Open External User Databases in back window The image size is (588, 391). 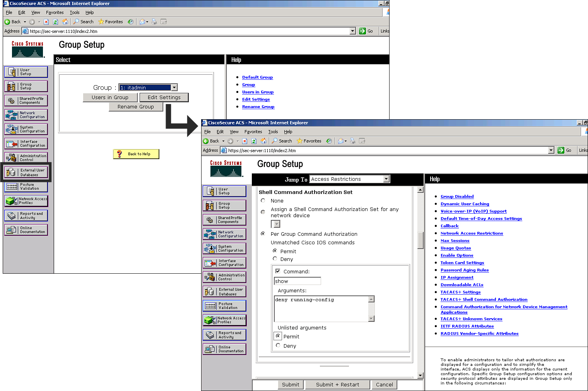tap(26, 172)
